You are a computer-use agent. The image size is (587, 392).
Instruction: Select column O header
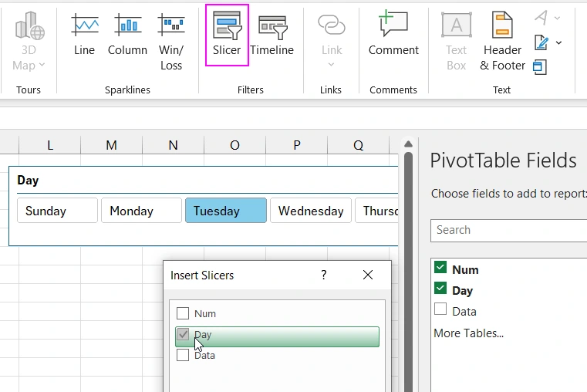(234, 145)
